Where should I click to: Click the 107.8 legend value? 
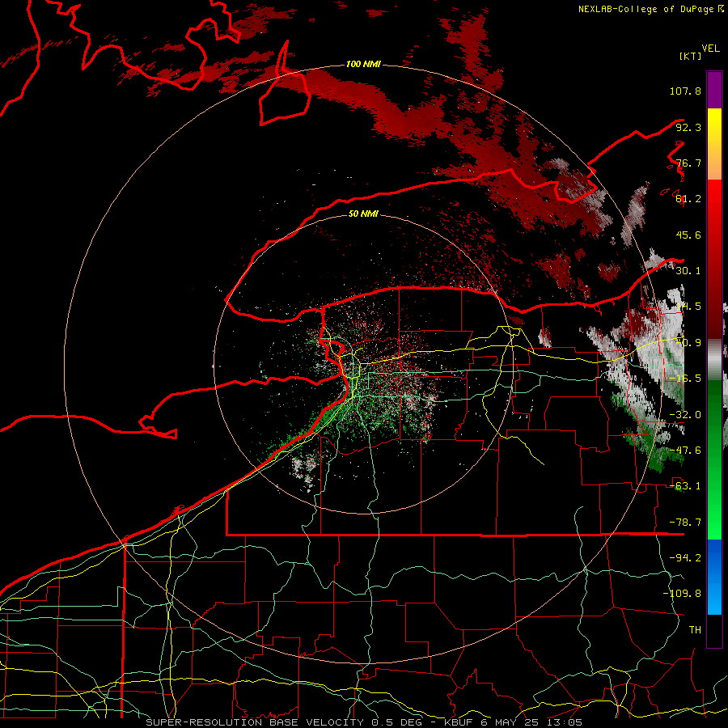click(685, 91)
